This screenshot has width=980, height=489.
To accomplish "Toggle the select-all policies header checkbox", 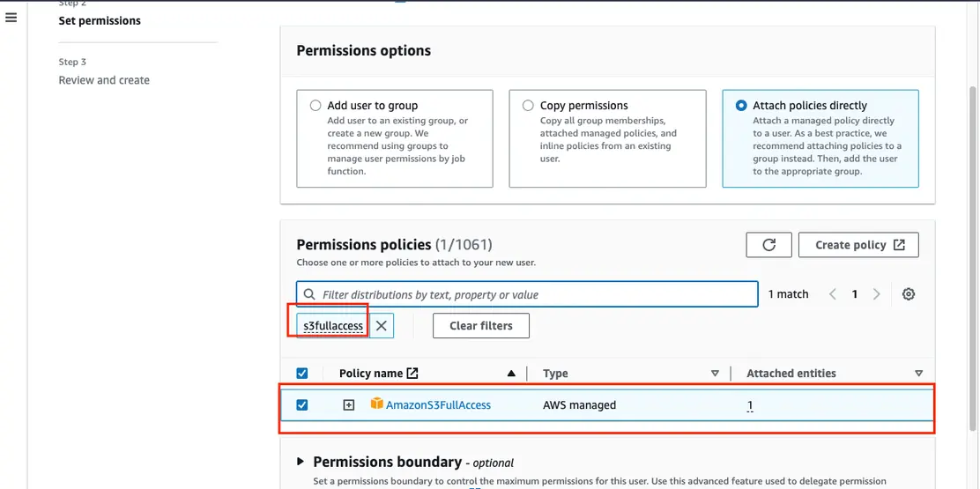I will tap(302, 374).
